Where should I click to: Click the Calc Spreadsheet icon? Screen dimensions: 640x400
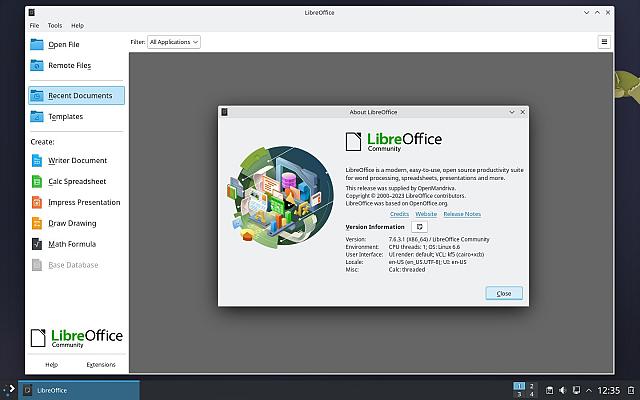click(37, 181)
